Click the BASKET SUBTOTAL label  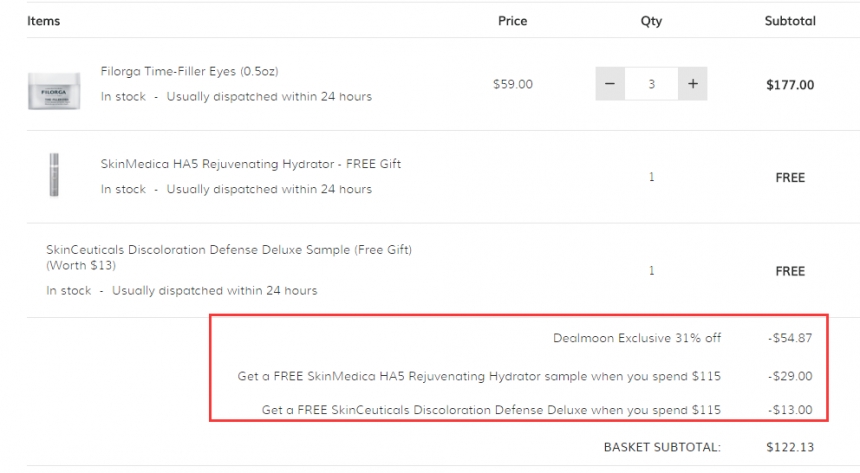pos(661,447)
